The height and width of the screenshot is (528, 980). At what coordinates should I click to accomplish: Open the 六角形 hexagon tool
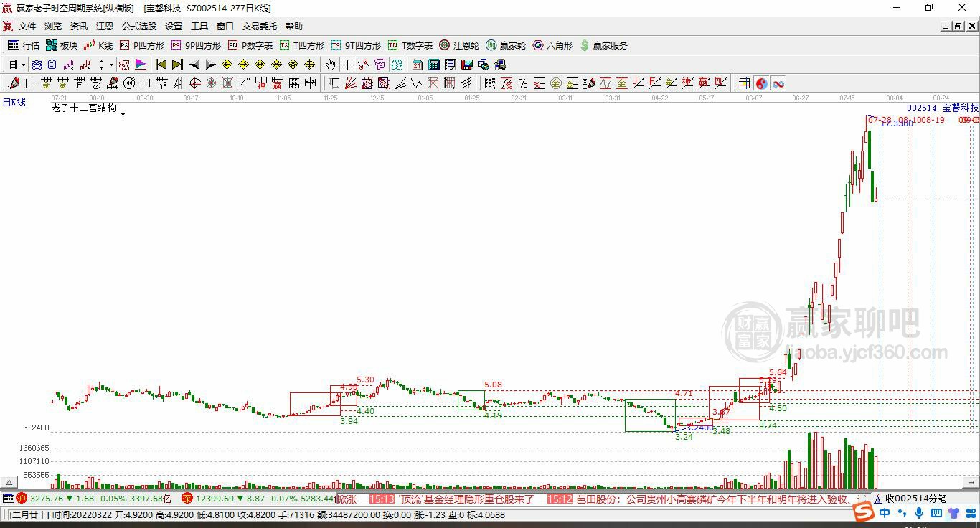(553, 45)
